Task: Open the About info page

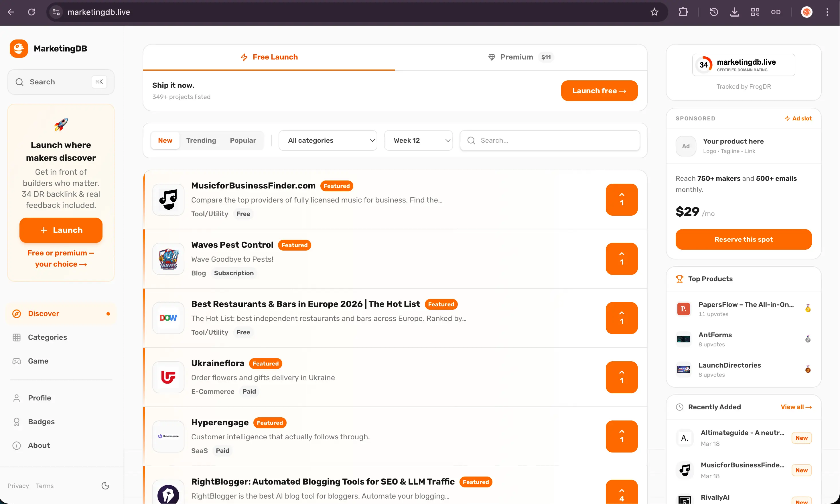Action: (39, 445)
